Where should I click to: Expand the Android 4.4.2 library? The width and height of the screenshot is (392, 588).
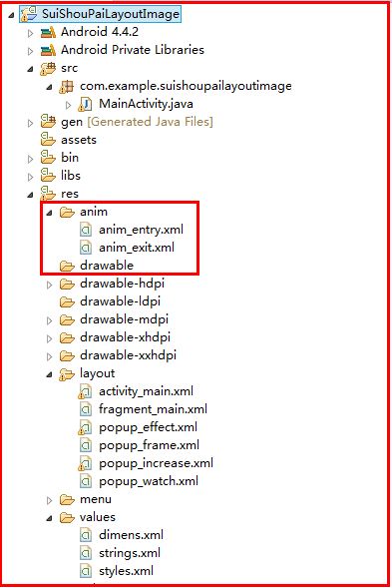[x=30, y=34]
